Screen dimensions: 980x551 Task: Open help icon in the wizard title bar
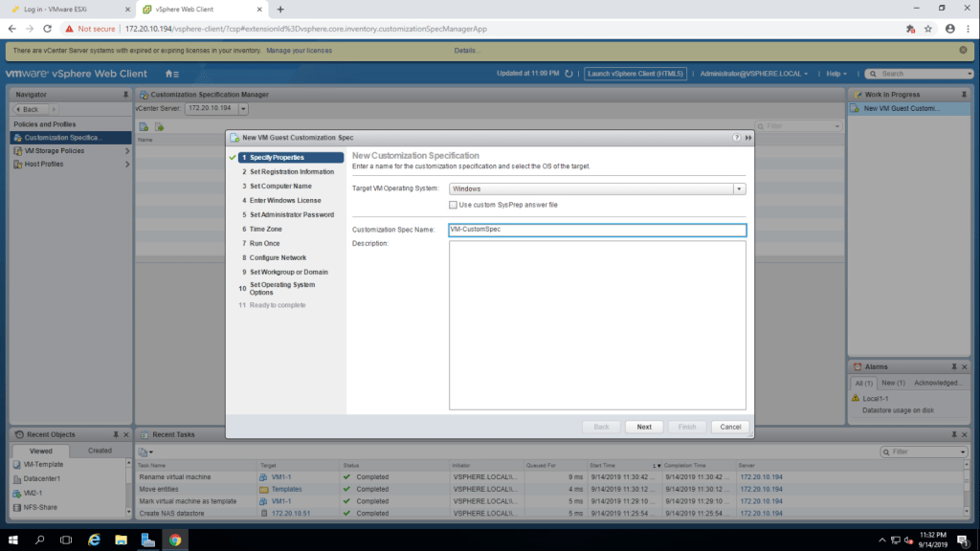[736, 138]
